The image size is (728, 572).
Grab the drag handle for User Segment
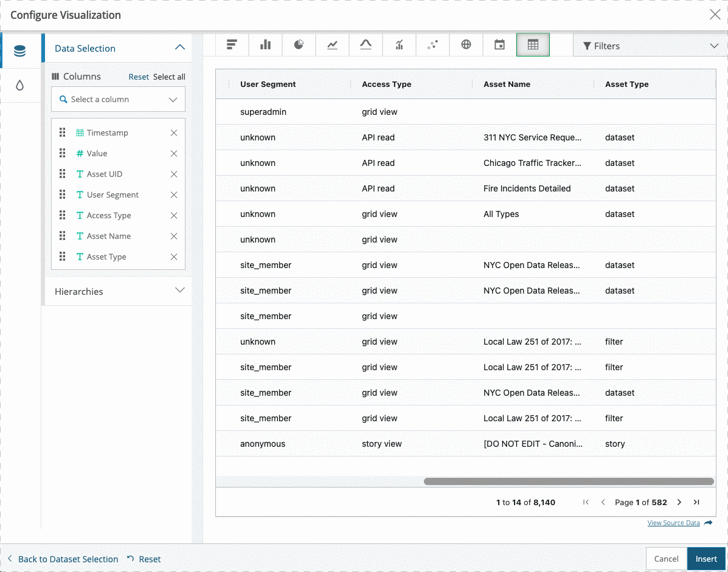point(62,195)
